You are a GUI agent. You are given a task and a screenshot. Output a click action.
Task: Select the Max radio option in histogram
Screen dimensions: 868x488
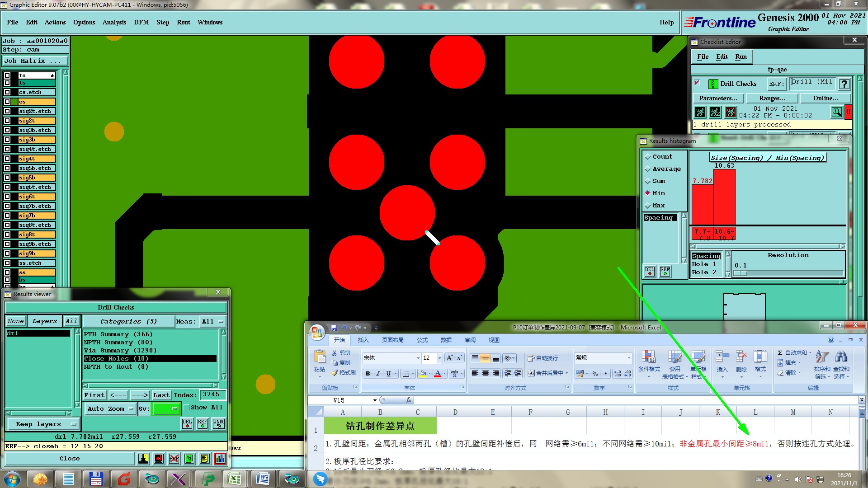[648, 206]
